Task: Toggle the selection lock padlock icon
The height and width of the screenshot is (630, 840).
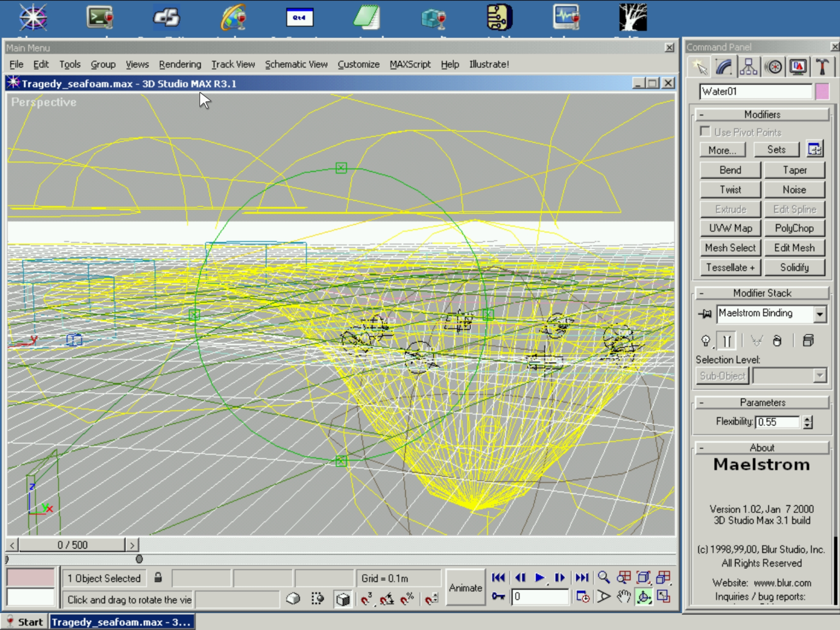Action: 158,578
